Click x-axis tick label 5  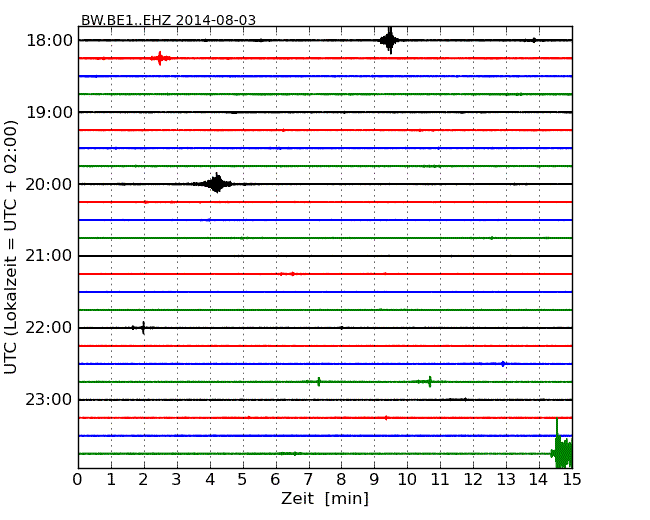pyautogui.click(x=243, y=480)
